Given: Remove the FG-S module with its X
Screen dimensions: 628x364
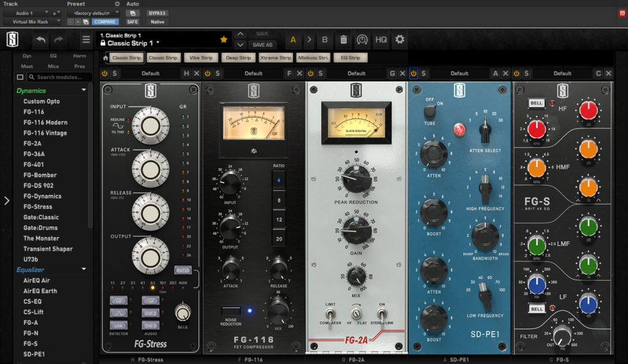Looking at the screenshot, I should tap(608, 73).
